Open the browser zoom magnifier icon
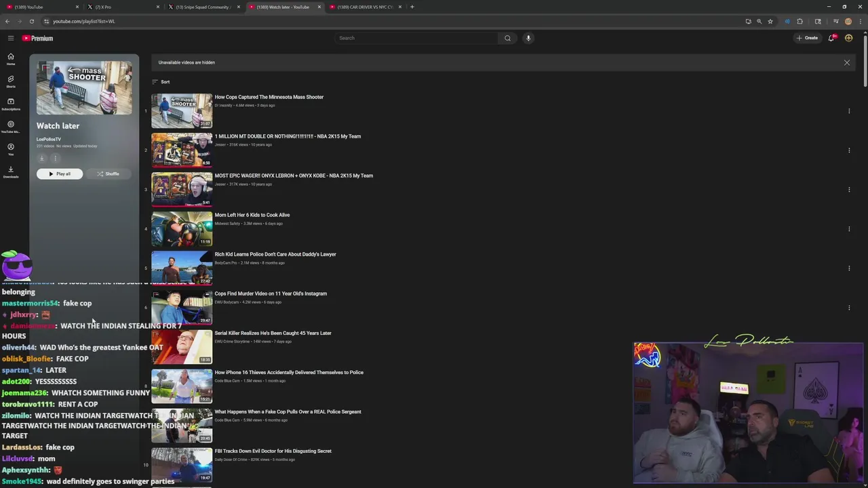The image size is (868, 488). (759, 21)
